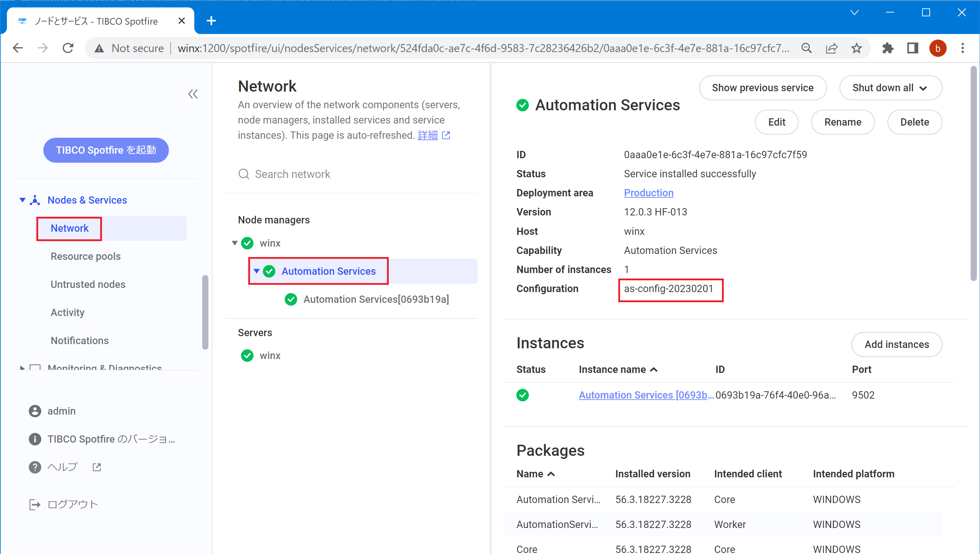
Task: Click the sidebar vertical scrollbar
Action: click(205, 312)
